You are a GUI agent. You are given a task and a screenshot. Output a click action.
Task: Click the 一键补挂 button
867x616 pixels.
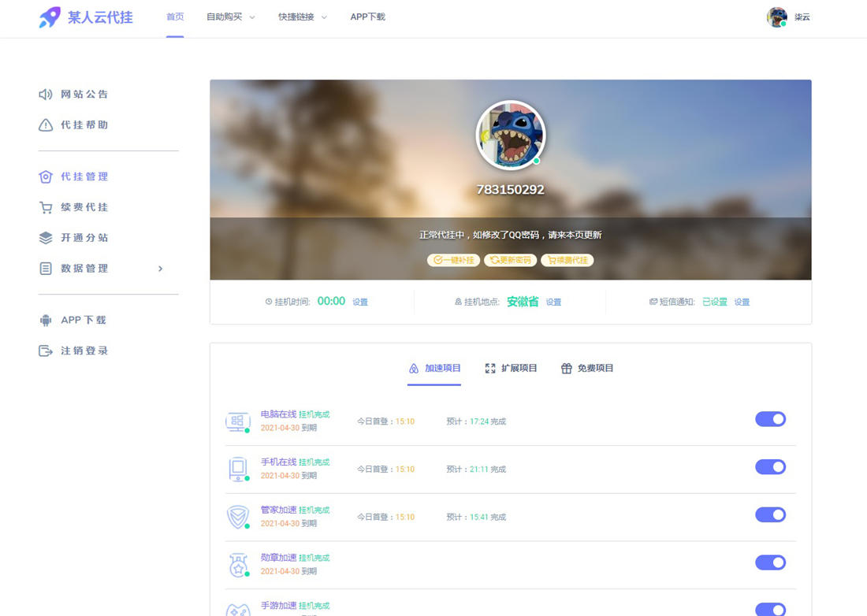tap(452, 259)
